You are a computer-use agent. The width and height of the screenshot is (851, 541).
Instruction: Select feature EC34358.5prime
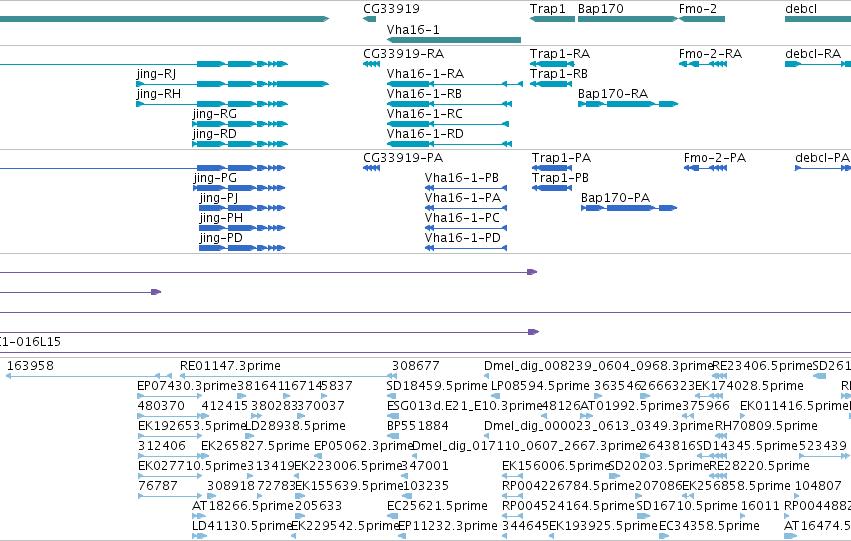click(x=709, y=526)
